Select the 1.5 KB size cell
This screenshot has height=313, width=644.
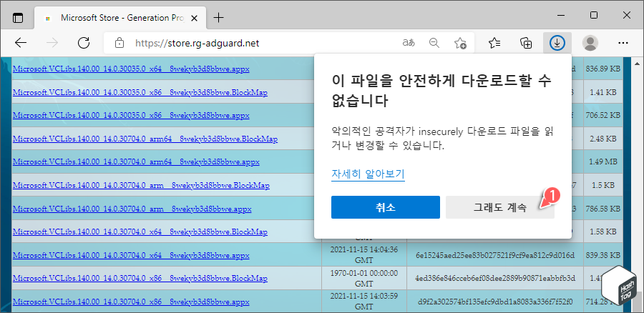tap(603, 185)
